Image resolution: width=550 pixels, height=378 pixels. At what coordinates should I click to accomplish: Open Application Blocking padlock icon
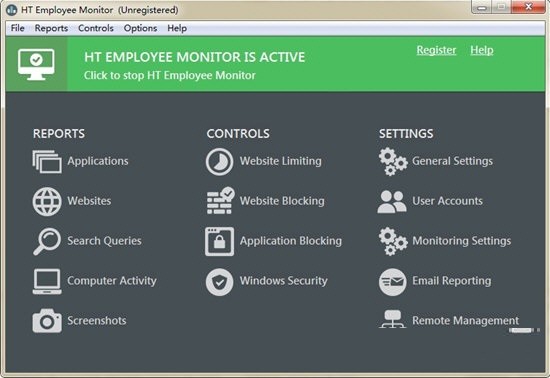(220, 242)
